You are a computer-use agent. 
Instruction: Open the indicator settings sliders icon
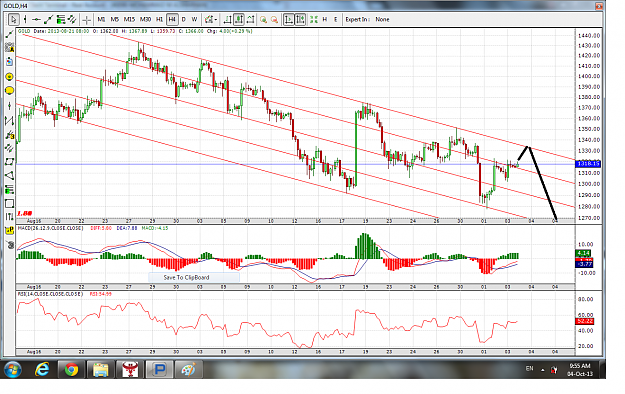9,217
